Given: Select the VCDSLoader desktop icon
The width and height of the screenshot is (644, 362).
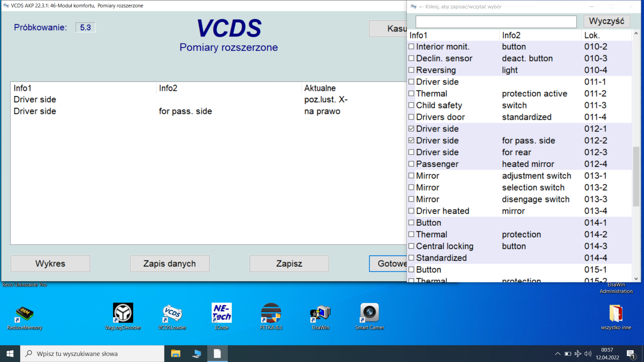Looking at the screenshot, I should (x=172, y=317).
